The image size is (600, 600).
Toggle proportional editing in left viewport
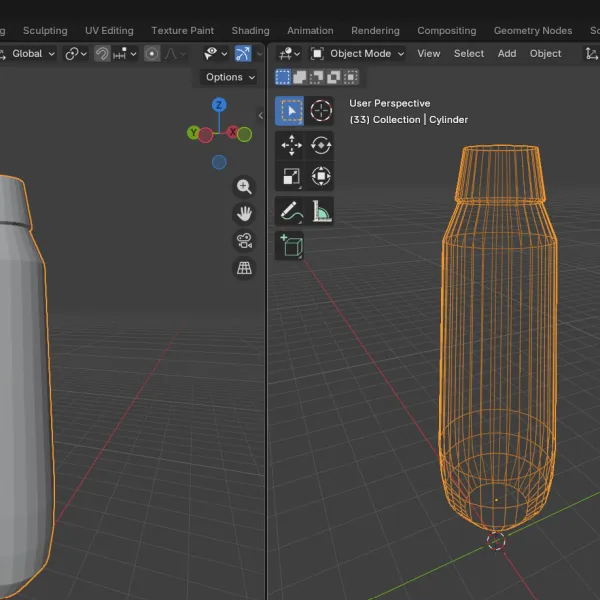click(152, 54)
